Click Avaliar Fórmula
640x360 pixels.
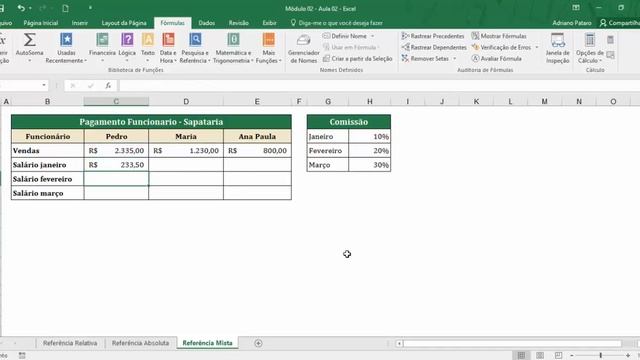point(496,58)
